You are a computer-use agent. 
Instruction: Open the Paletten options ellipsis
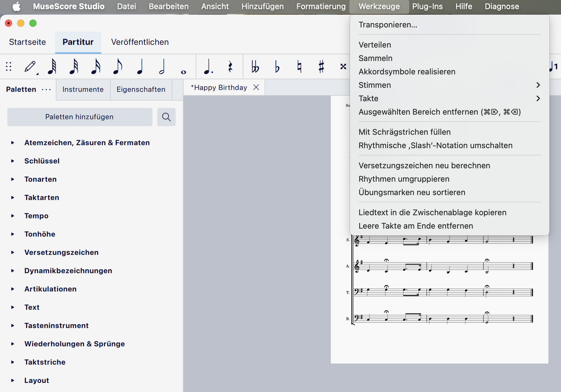[x=46, y=89]
